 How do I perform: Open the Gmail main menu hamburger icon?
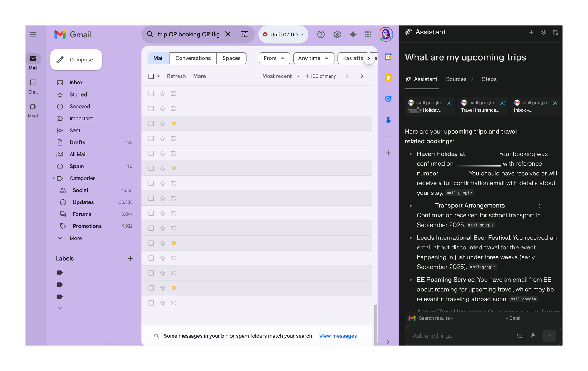33,34
